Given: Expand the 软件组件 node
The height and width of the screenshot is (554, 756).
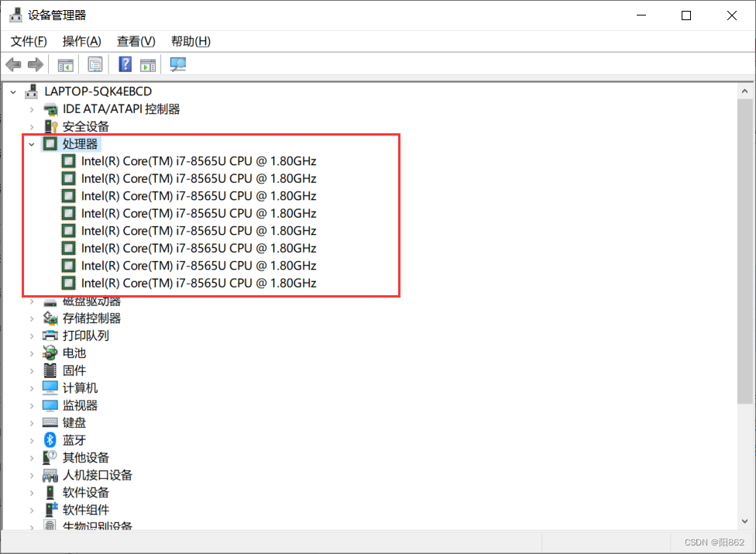Looking at the screenshot, I should pyautogui.click(x=32, y=510).
